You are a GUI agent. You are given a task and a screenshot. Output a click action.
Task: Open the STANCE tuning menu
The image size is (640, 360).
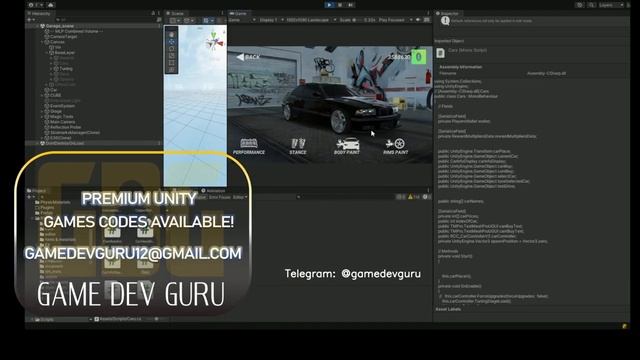coord(298,146)
